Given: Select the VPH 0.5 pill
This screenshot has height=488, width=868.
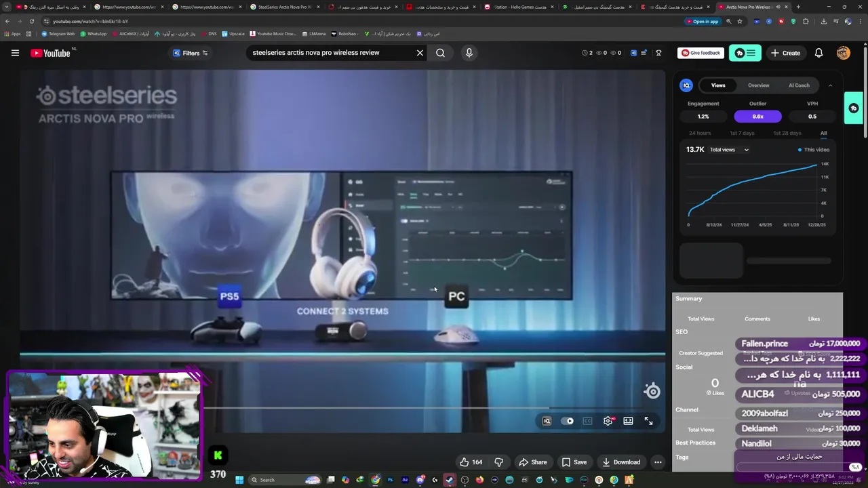Looking at the screenshot, I should coord(812,117).
